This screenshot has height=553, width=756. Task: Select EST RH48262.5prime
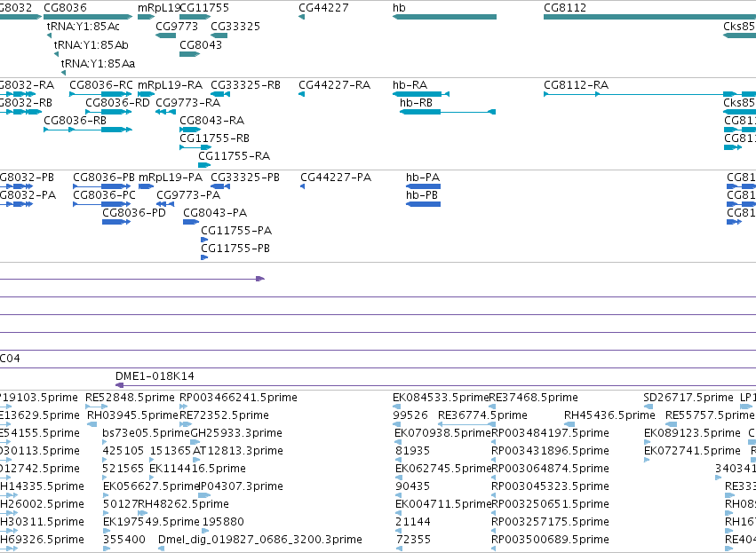pyautogui.click(x=184, y=504)
